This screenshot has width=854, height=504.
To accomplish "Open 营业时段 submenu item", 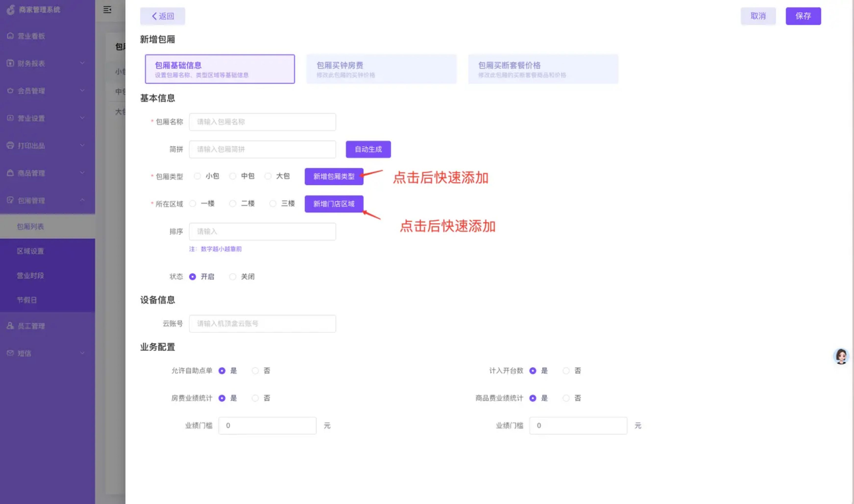I will (x=48, y=276).
